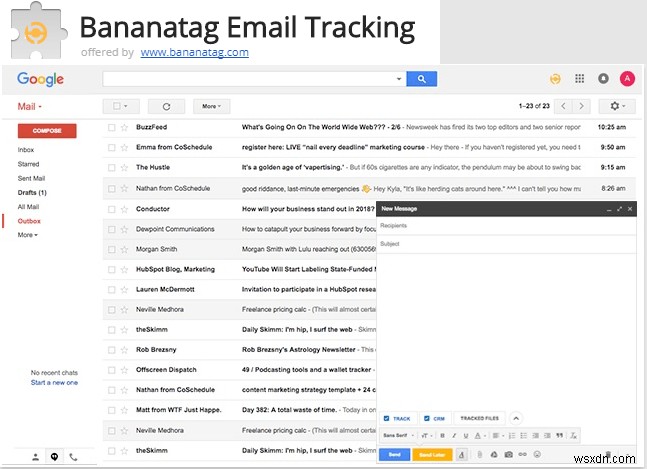The height and width of the screenshot is (469, 647).
Task: Attach files with the paperclip icon
Action: coord(479,455)
